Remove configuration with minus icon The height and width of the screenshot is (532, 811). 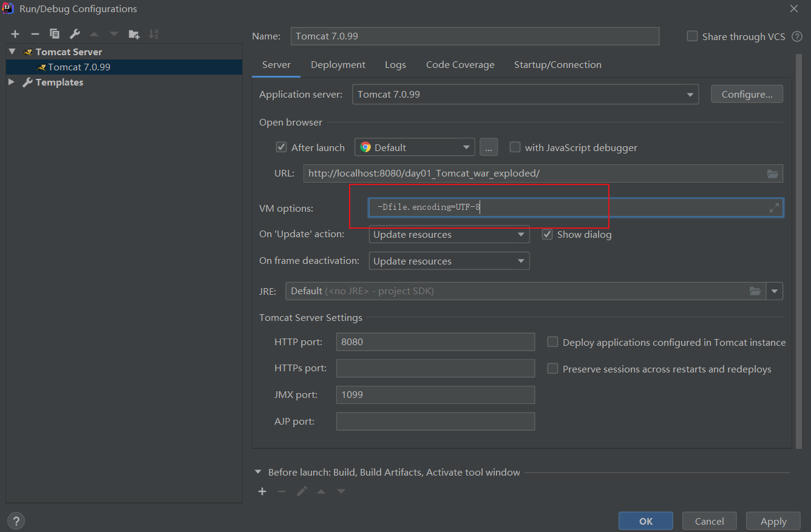tap(35, 34)
